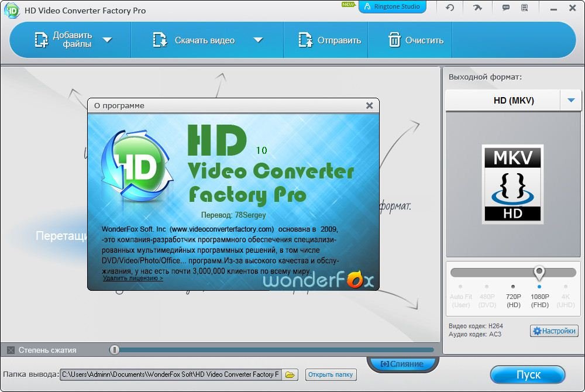Click the update refresh icon in title bar

pos(450,8)
